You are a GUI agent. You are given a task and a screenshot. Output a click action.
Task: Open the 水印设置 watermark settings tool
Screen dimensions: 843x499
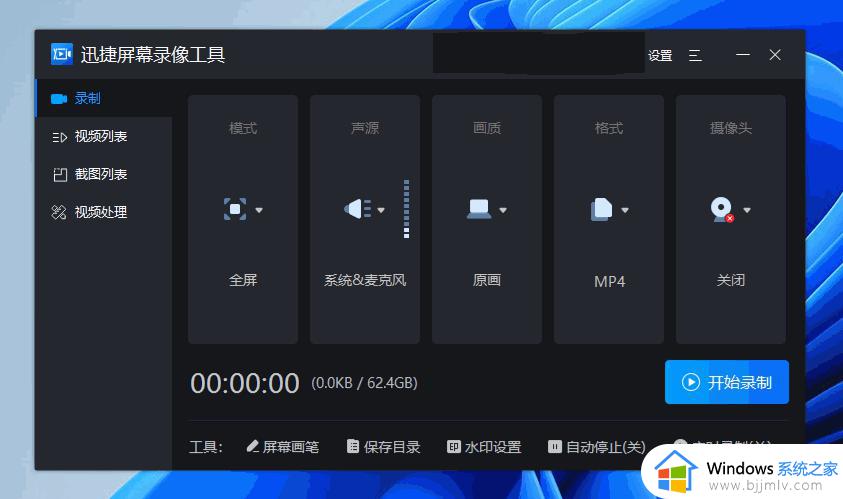[484, 447]
